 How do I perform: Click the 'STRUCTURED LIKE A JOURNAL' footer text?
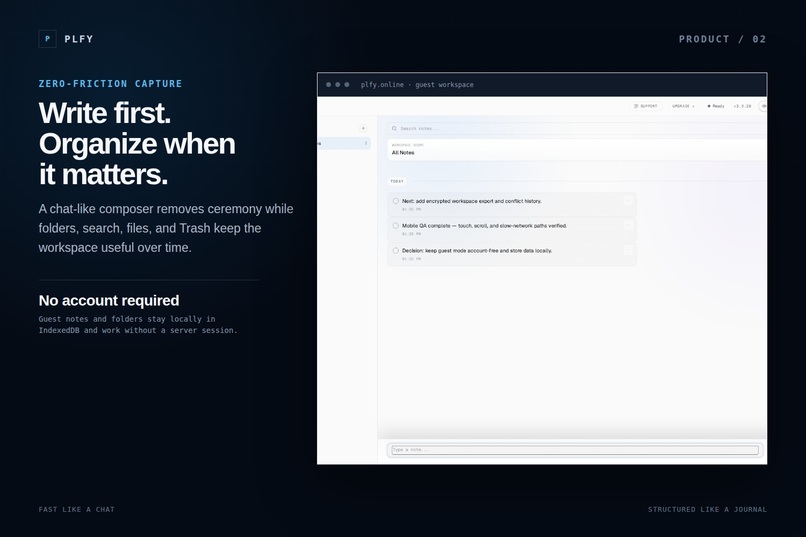coord(707,509)
